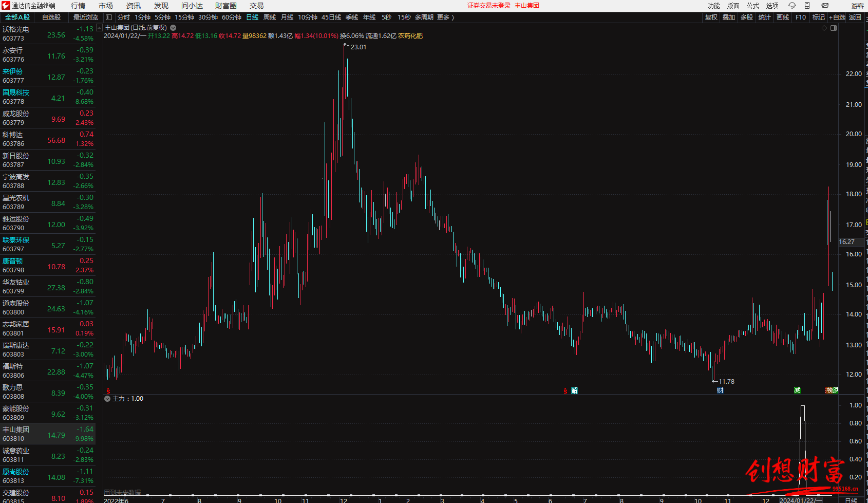Open 发现 menu
Image resolution: width=868 pixels, height=503 pixels.
(161, 6)
